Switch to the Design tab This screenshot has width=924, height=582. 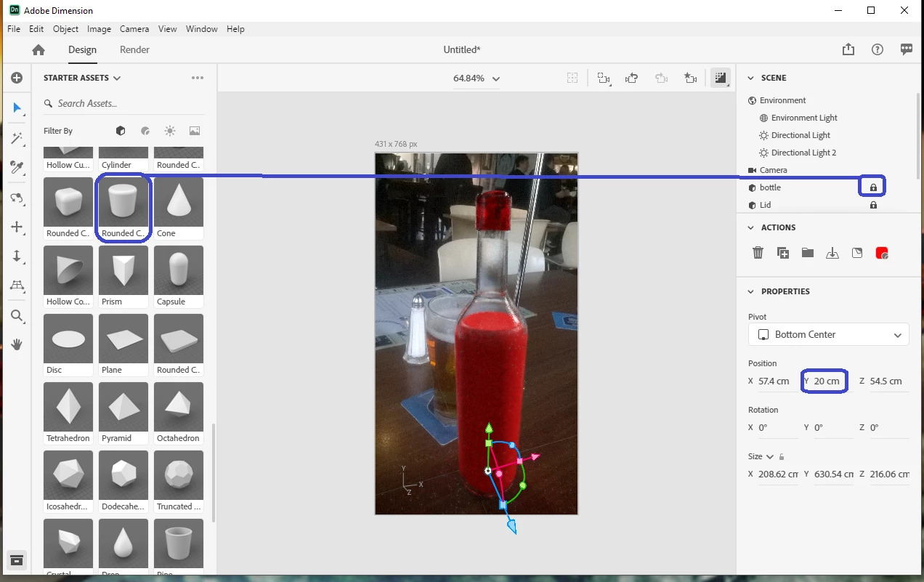tap(82, 49)
